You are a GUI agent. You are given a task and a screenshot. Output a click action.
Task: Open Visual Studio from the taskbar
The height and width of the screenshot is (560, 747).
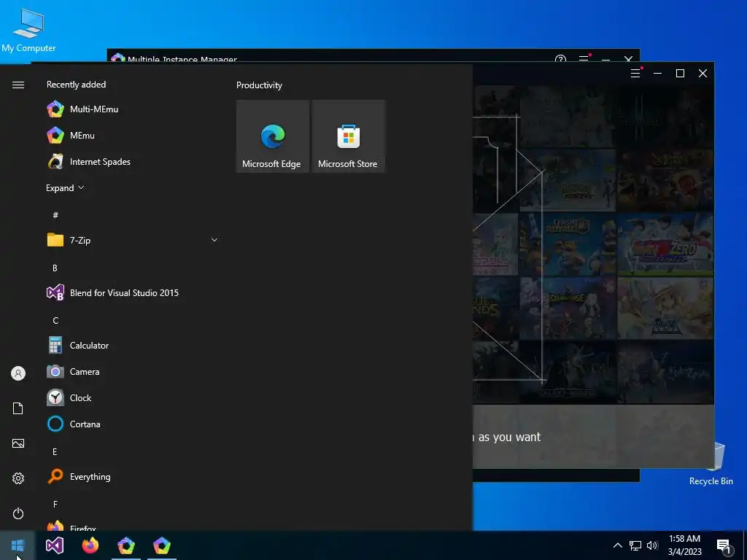tap(54, 545)
